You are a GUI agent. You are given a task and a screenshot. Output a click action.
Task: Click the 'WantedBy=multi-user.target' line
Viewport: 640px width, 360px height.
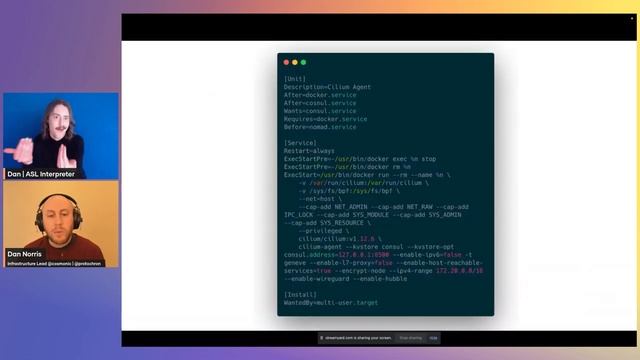pos(331,303)
